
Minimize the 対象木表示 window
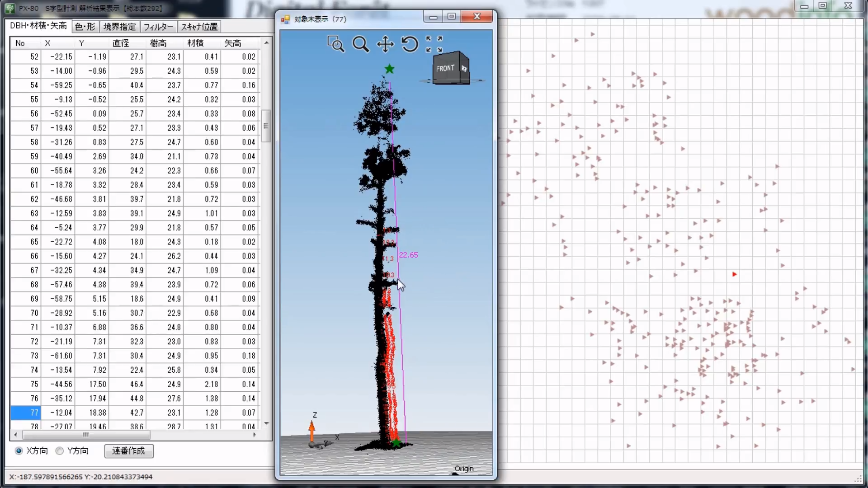[433, 17]
